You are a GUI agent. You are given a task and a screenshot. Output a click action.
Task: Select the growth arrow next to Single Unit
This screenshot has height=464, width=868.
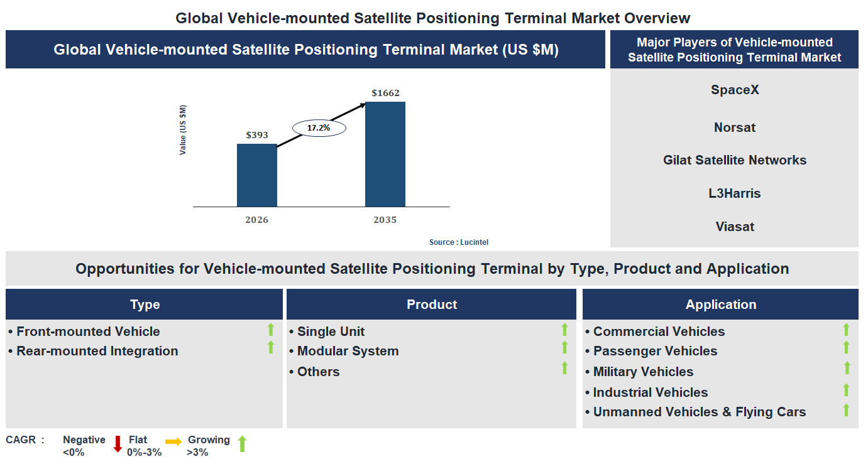tap(564, 331)
